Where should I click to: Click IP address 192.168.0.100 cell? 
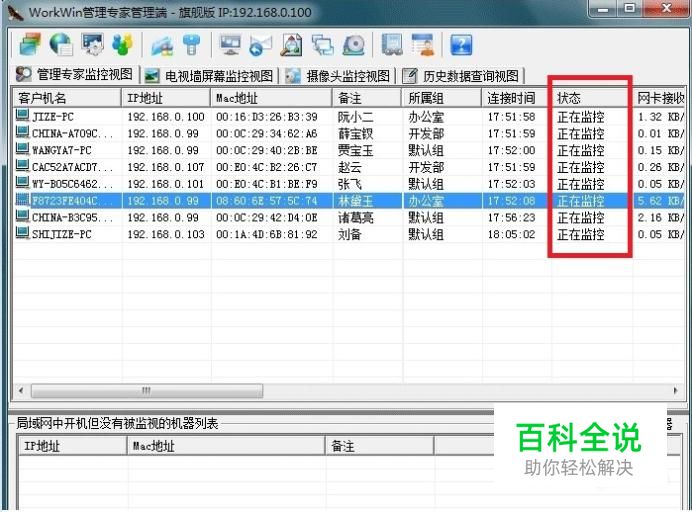tap(166, 117)
